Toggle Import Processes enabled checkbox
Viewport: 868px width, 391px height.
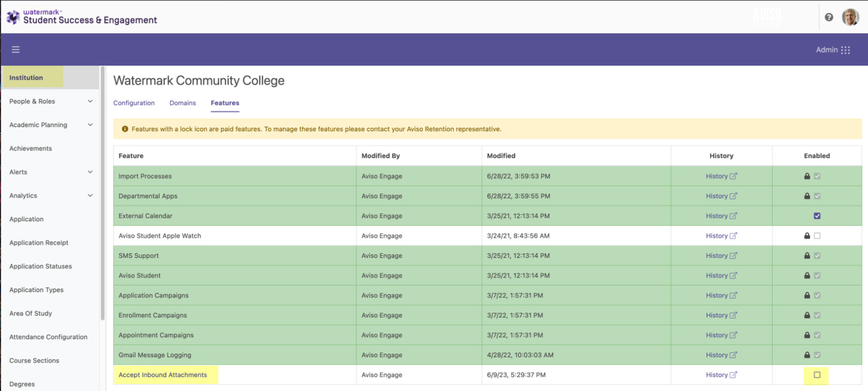click(x=817, y=176)
